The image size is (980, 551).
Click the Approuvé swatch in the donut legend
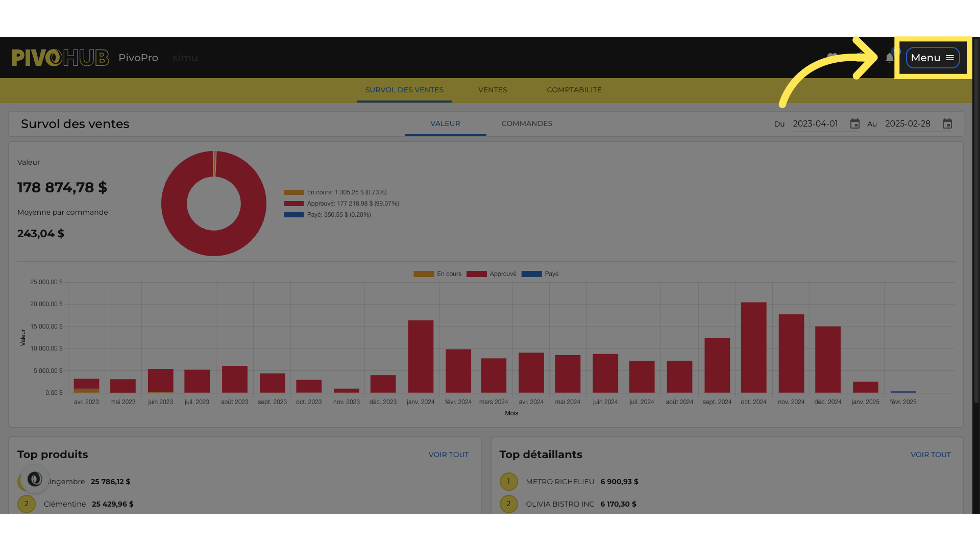294,204
